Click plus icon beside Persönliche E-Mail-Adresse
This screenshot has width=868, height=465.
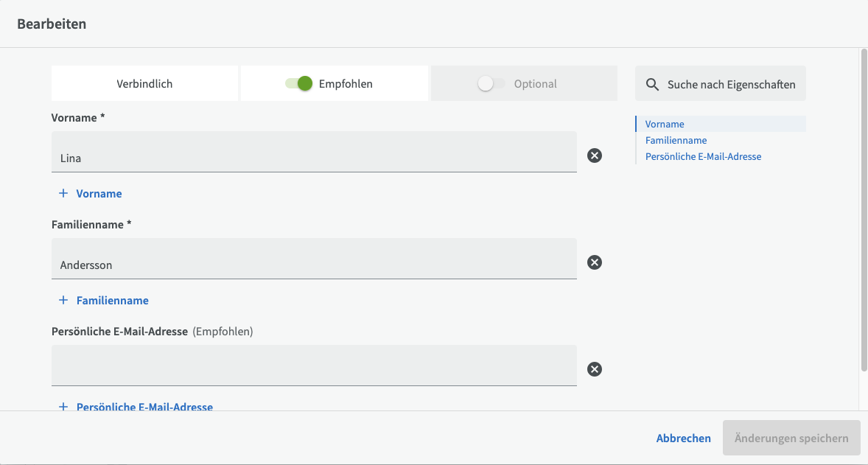pos(63,407)
